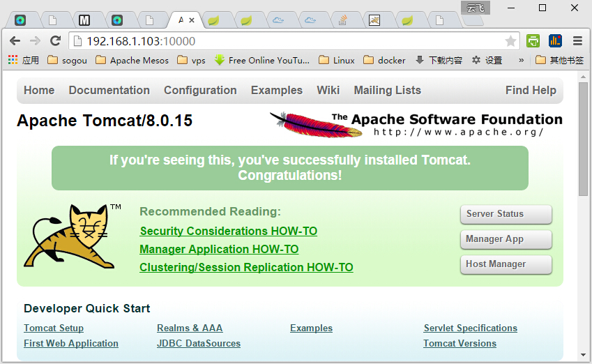Expand hidden bookmarks with the » chevron

[521, 60]
